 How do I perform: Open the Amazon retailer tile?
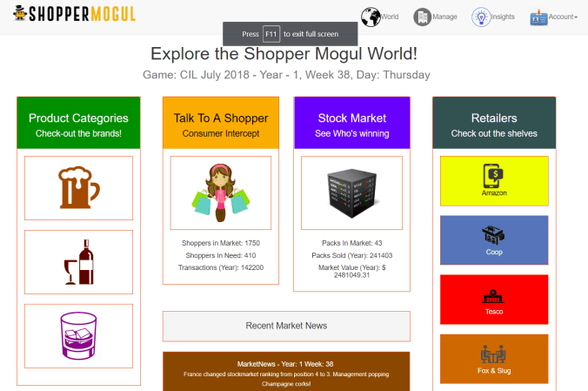(x=494, y=181)
